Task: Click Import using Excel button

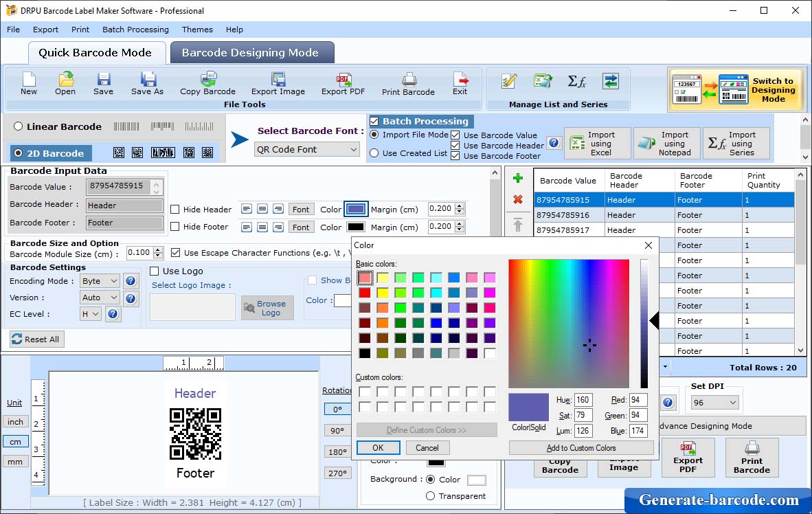Action: [598, 144]
